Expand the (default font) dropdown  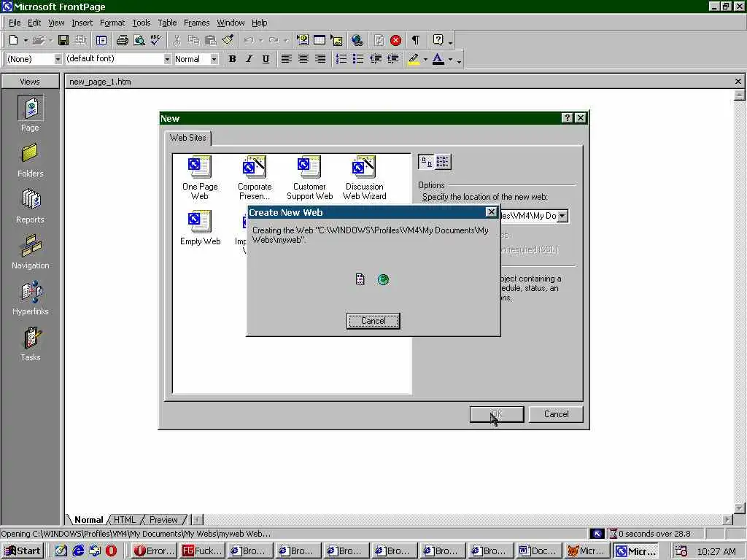tap(167, 59)
